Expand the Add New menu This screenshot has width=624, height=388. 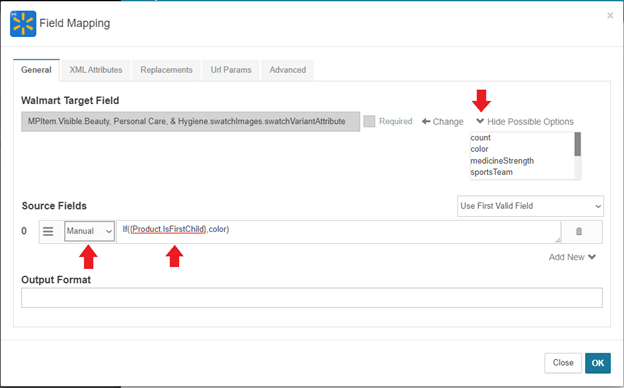(572, 257)
